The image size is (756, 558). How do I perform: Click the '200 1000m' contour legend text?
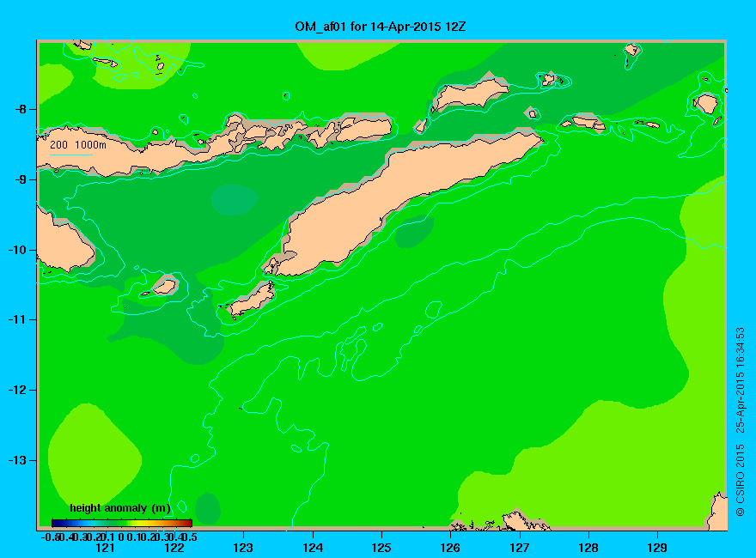point(78,144)
